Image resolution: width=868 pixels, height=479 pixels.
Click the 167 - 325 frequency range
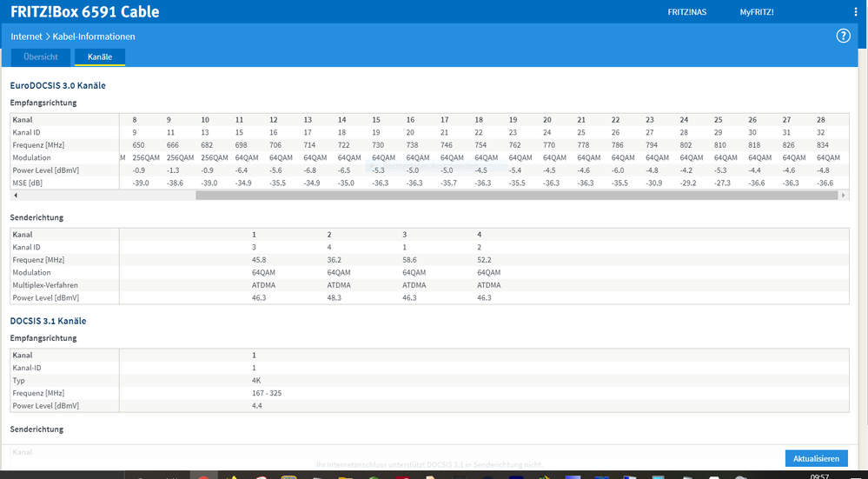(267, 393)
